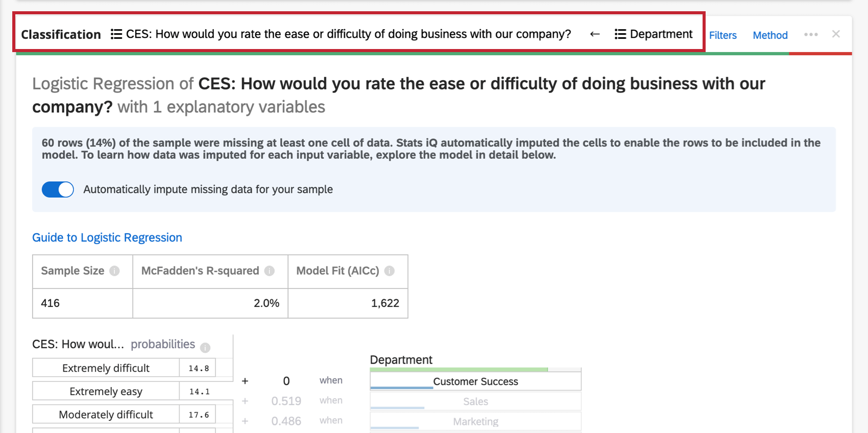Click the list icon before the CES question
The height and width of the screenshot is (433, 868).
click(x=116, y=34)
